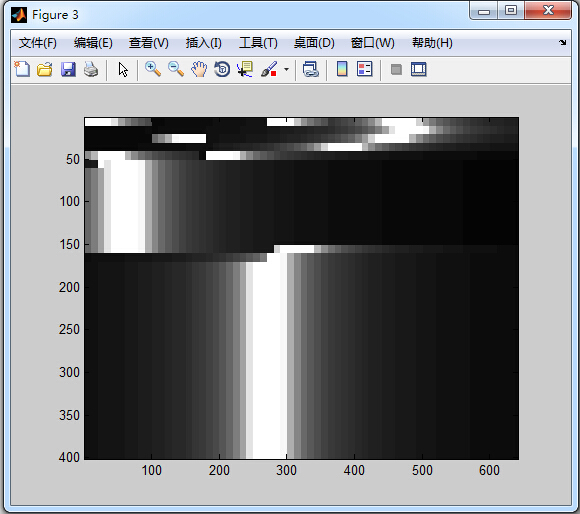Viewport: 580px width, 514px height.
Task: Open the 工具(T) menu
Action: pos(258,43)
